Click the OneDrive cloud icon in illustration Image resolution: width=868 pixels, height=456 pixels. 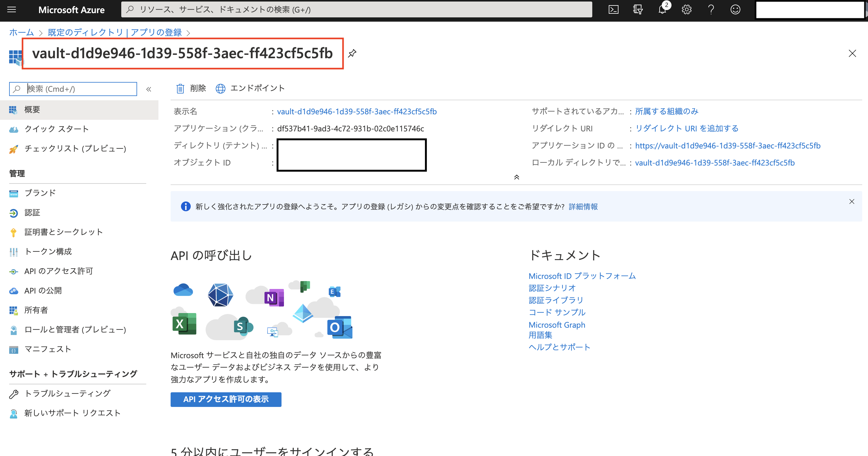[x=183, y=290]
